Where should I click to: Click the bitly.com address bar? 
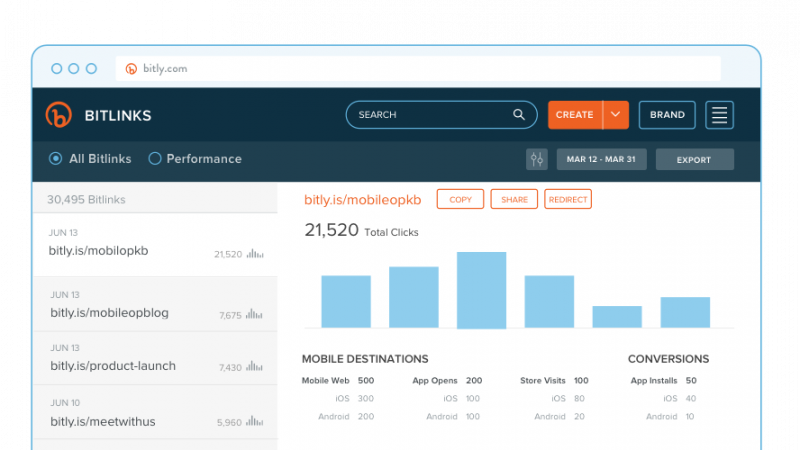click(x=418, y=68)
